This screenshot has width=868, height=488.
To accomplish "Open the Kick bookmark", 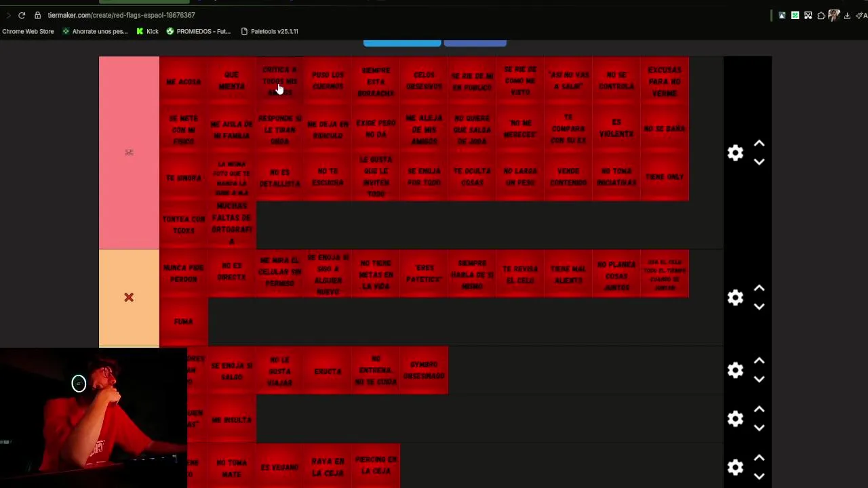I will (148, 31).
